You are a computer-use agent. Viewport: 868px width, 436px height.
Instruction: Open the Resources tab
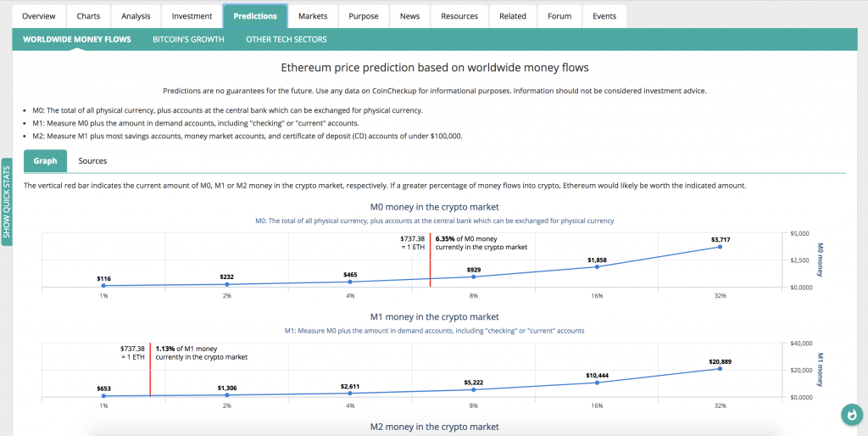tap(459, 16)
